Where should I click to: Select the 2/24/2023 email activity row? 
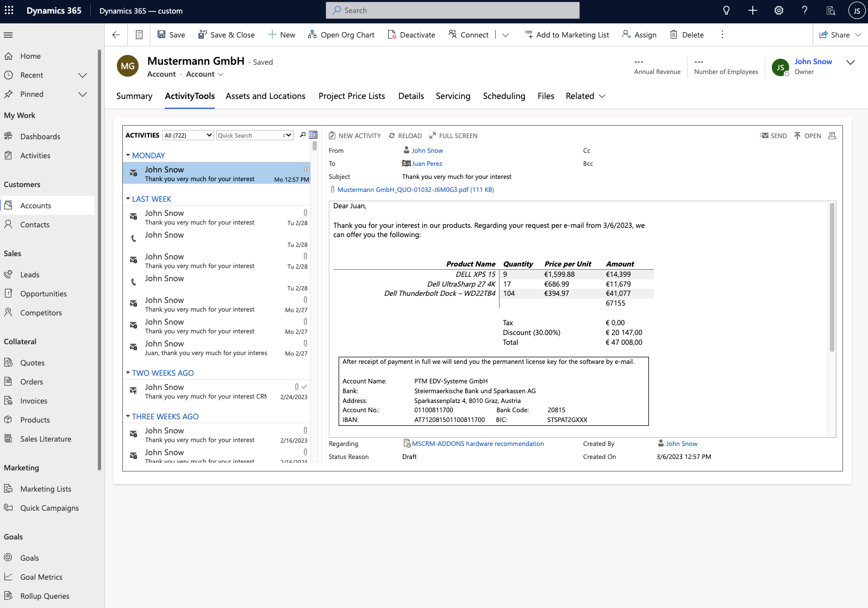217,392
